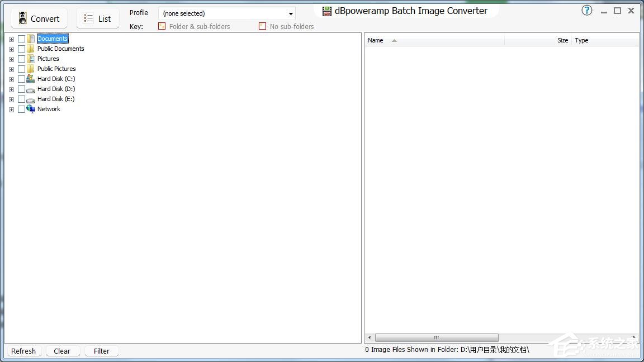Viewport: 644px width, 362px height.
Task: Open the List view button
Action: [x=98, y=18]
